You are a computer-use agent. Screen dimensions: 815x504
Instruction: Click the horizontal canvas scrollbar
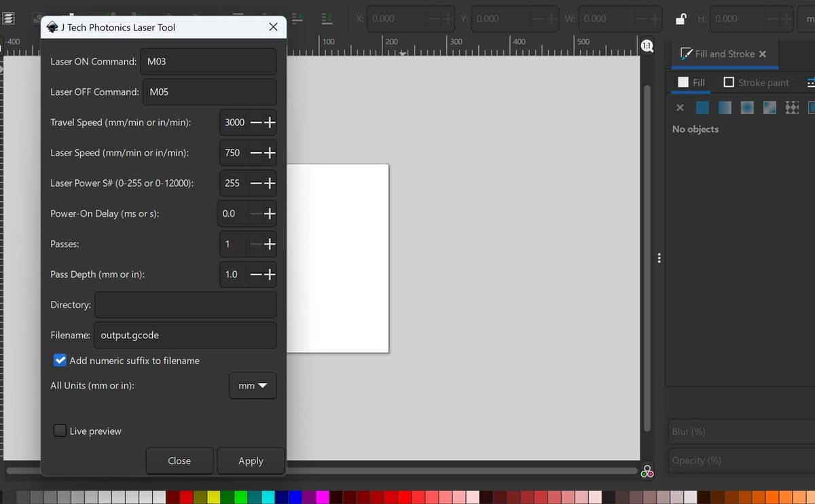[x=323, y=471]
